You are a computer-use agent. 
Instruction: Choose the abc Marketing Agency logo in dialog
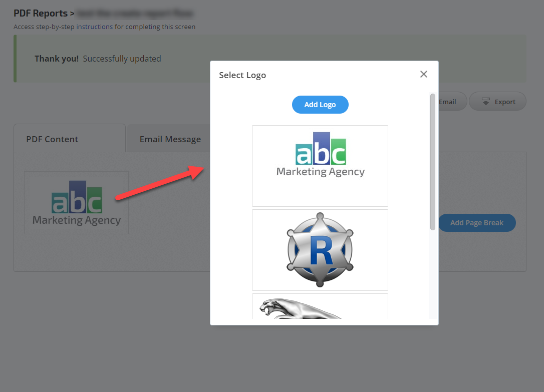[x=320, y=166]
